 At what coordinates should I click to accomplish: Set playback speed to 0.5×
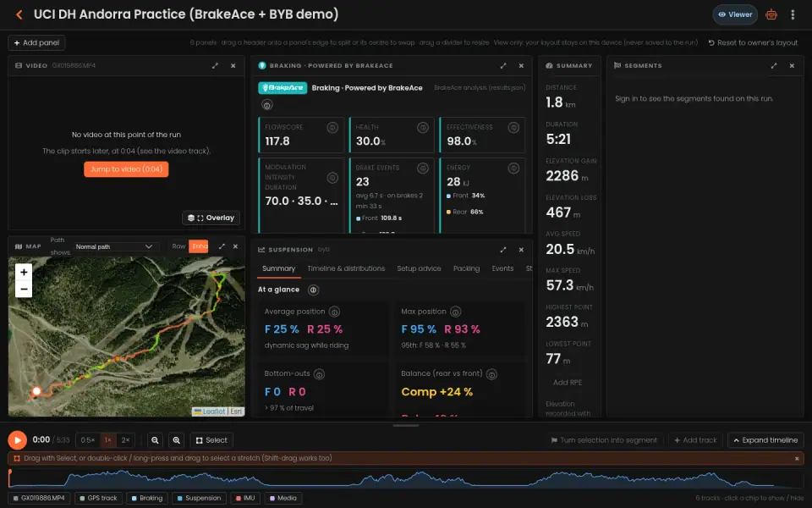coord(87,440)
